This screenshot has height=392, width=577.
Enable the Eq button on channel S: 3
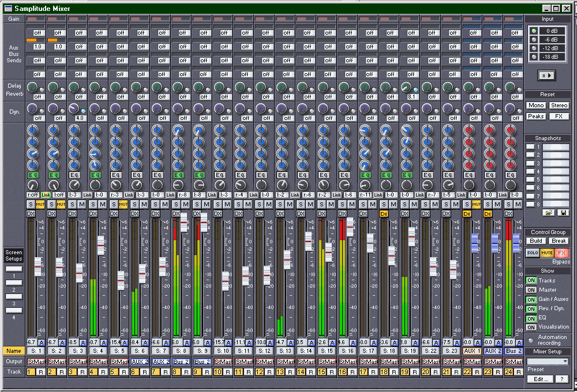(x=74, y=175)
